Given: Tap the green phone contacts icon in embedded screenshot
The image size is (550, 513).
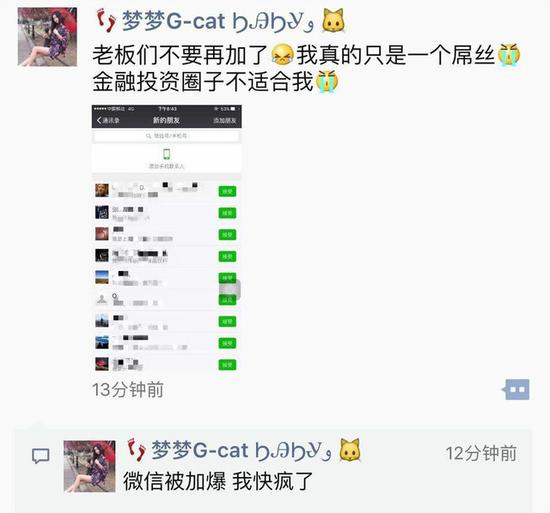Looking at the screenshot, I should (x=167, y=154).
